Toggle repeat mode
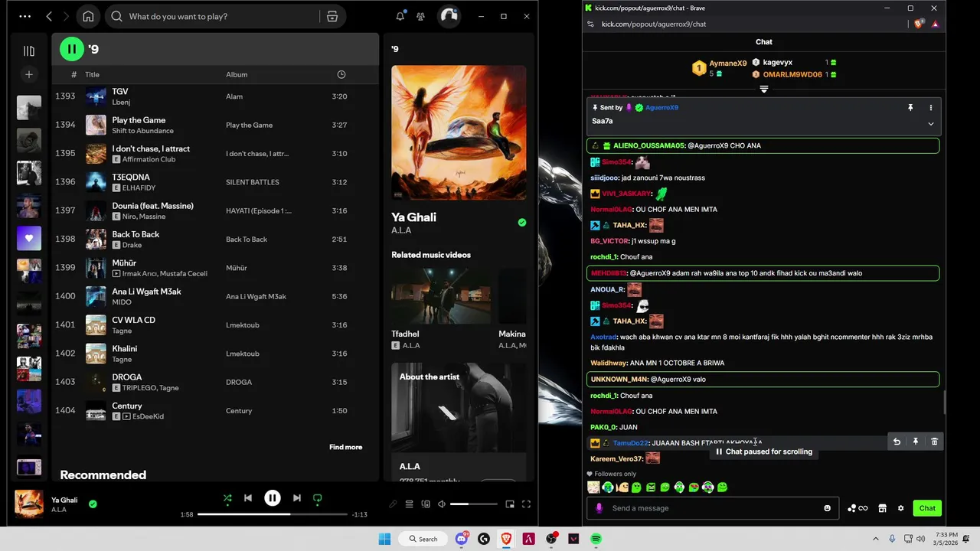 pyautogui.click(x=318, y=498)
